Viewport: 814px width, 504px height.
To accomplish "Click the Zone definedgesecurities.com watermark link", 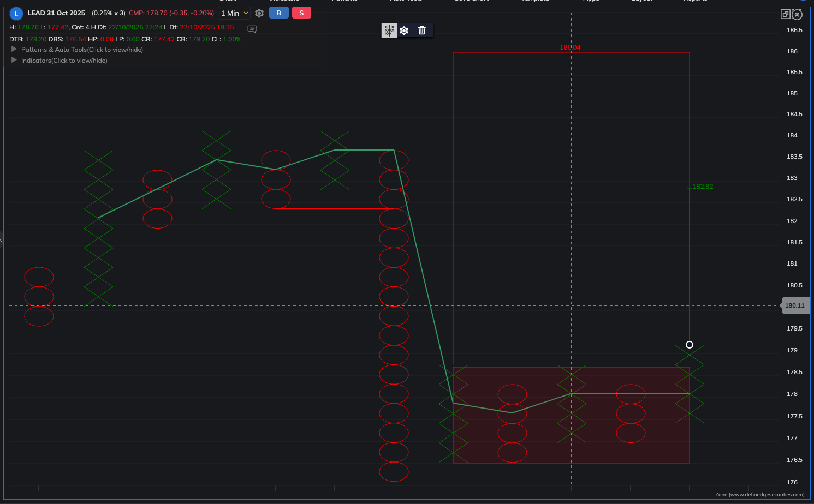I will (x=759, y=495).
